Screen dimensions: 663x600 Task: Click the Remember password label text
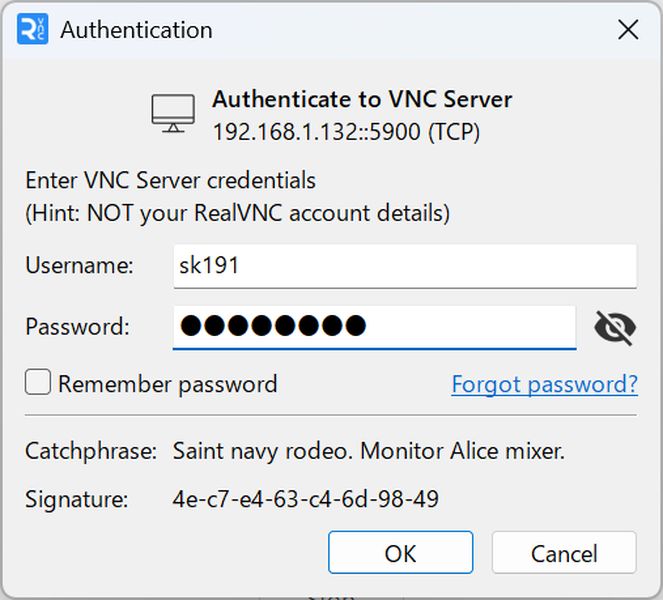[x=167, y=384]
